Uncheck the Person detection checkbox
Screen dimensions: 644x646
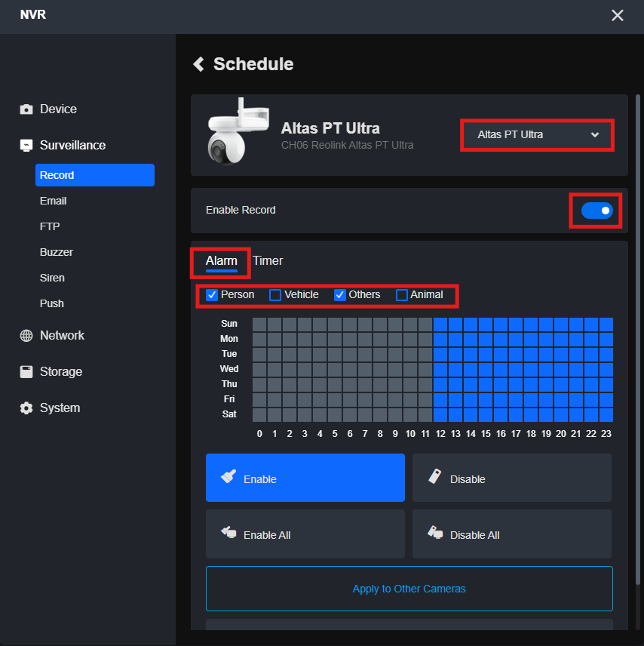[212, 295]
